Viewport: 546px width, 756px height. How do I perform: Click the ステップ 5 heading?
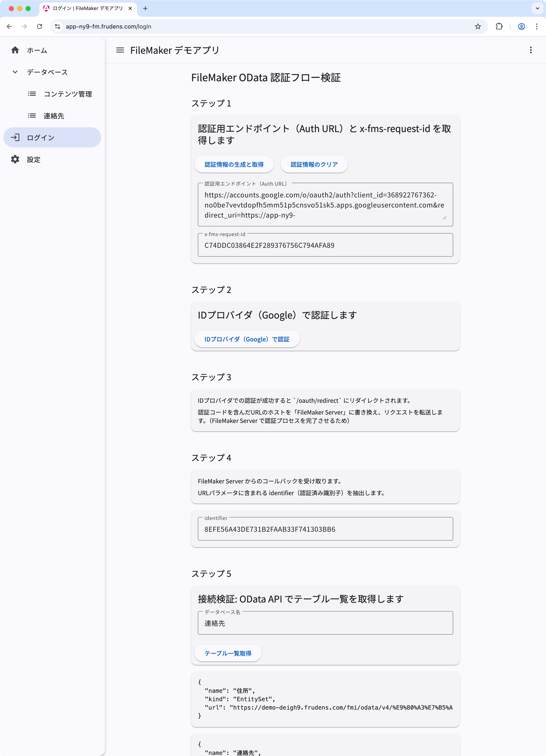pos(211,573)
